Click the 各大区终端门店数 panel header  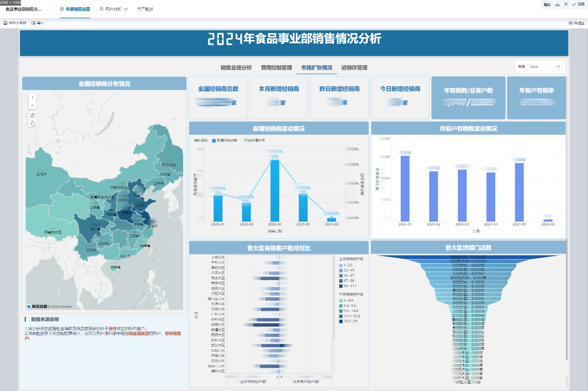click(x=468, y=247)
